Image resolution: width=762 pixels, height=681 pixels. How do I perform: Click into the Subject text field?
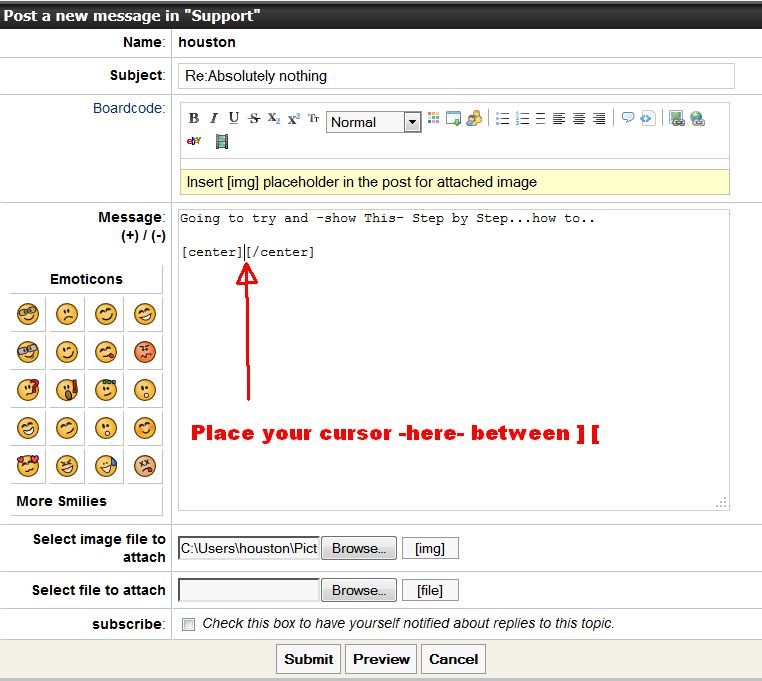[x=457, y=76]
